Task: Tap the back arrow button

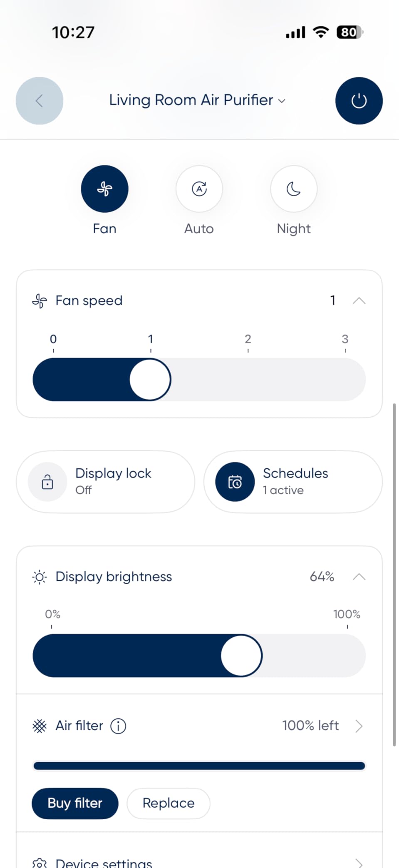Action: click(40, 101)
